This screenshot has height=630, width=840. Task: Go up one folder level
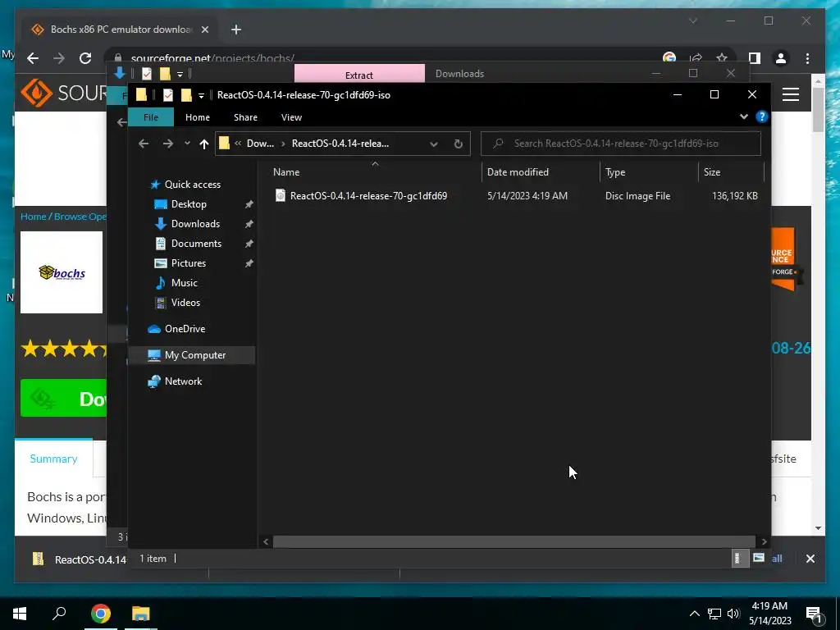pos(203,144)
